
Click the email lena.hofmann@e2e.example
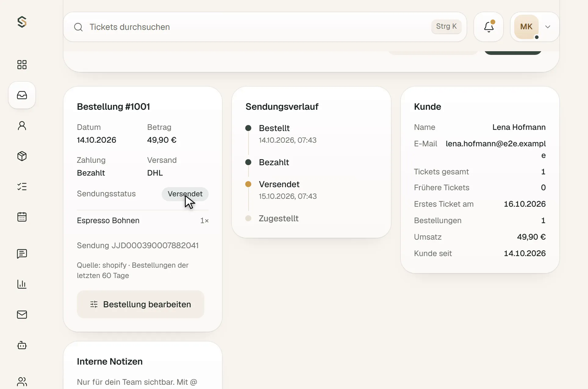tap(496, 149)
